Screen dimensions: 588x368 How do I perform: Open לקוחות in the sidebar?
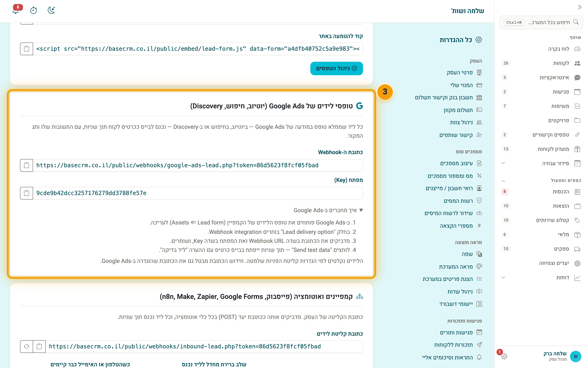[x=541, y=63]
